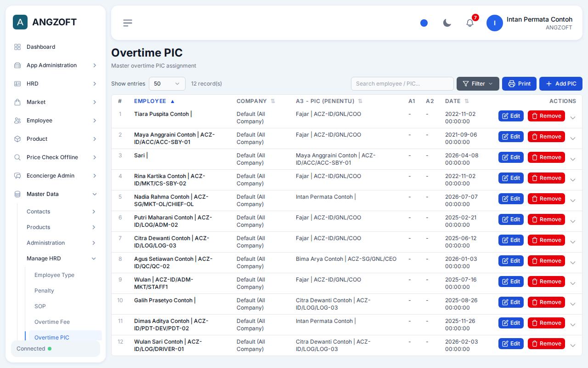Open notifications bell

(x=470, y=23)
